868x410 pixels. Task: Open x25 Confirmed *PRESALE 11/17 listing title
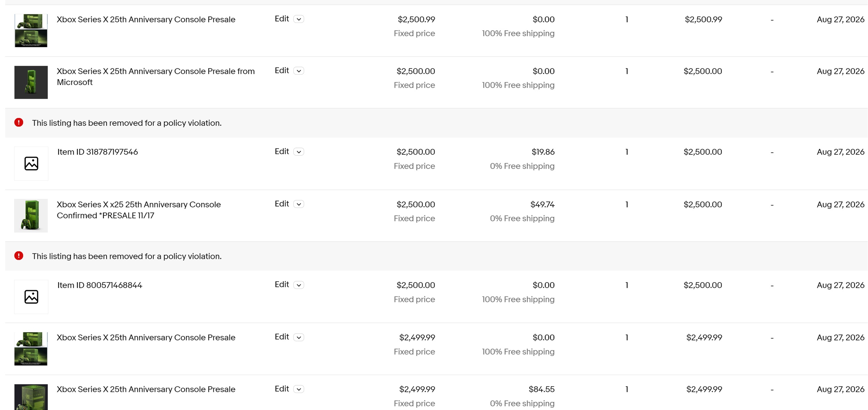(139, 210)
